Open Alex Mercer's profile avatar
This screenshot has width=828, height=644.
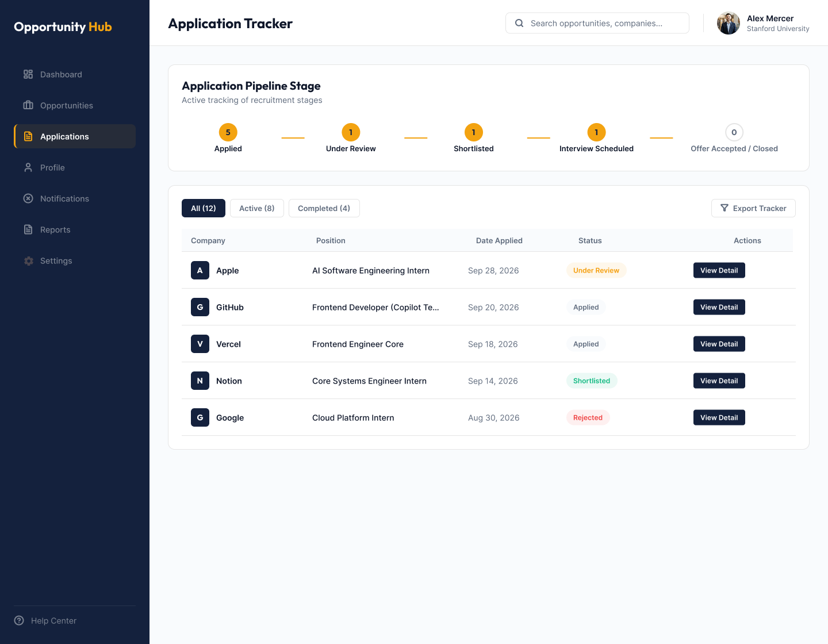[729, 23]
